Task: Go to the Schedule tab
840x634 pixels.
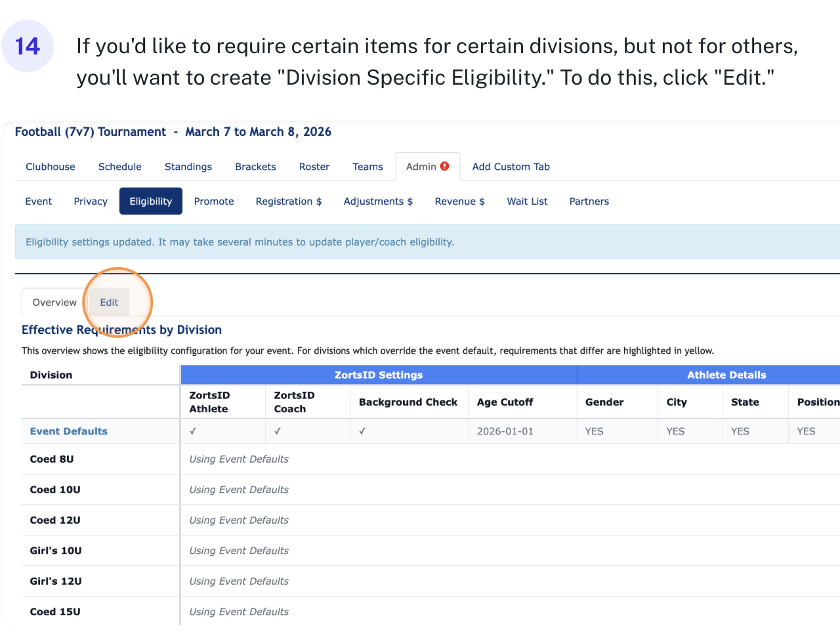Action: pos(120,167)
